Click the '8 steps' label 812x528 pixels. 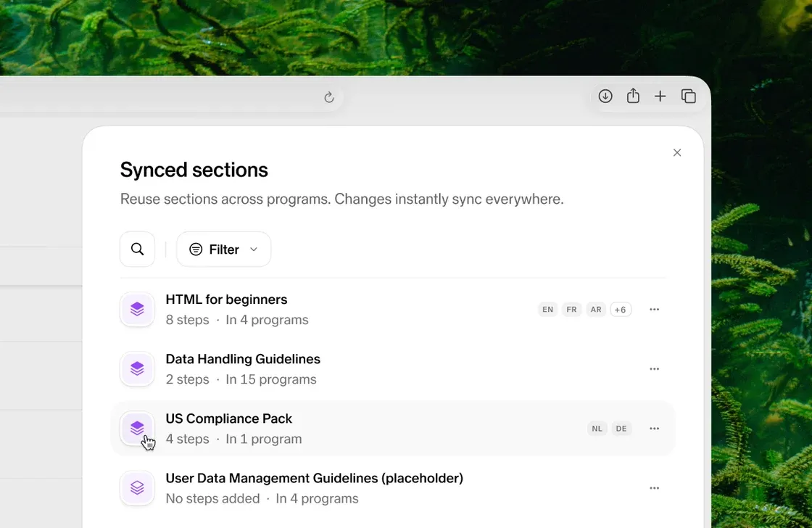(188, 320)
